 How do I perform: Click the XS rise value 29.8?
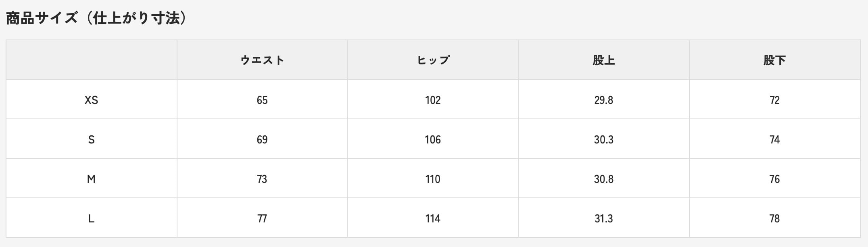[603, 100]
